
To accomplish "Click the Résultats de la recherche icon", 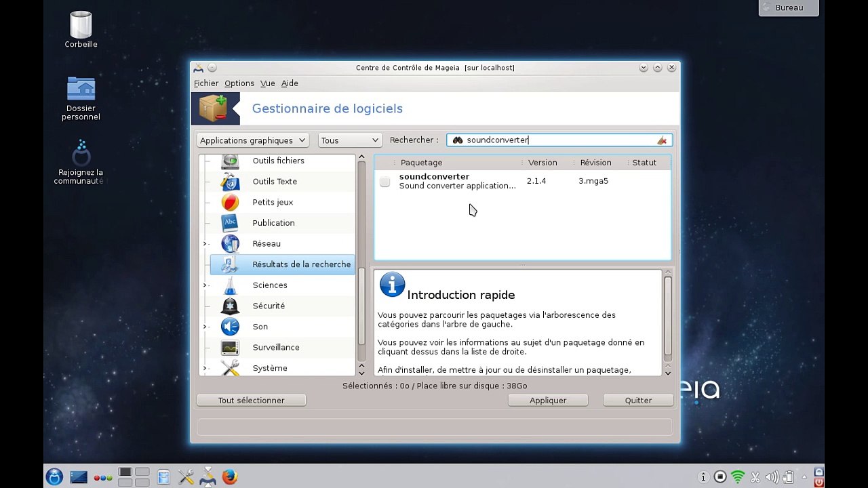I will pos(230,264).
